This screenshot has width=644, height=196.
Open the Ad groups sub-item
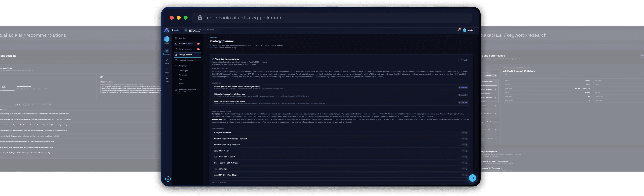(x=183, y=75)
